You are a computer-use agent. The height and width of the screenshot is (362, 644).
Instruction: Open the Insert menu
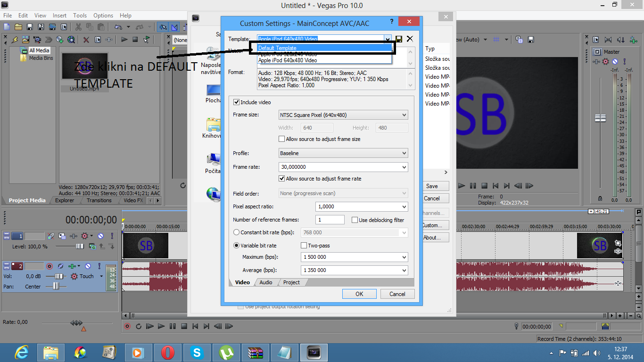(59, 16)
